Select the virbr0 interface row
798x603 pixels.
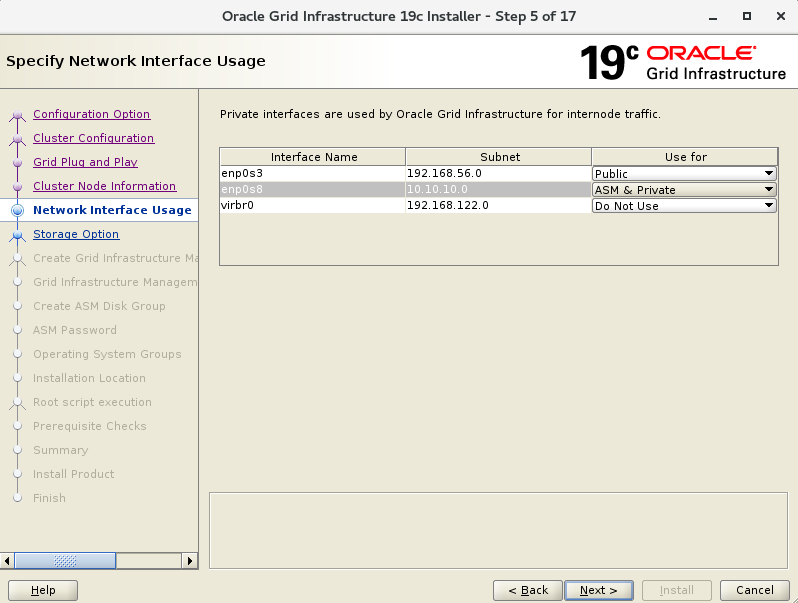point(312,206)
